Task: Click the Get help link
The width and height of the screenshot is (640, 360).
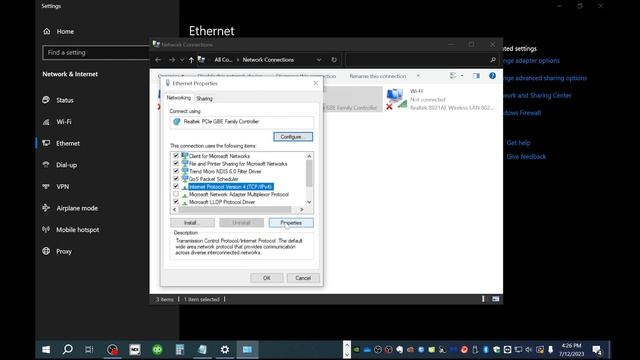Action: (518, 143)
